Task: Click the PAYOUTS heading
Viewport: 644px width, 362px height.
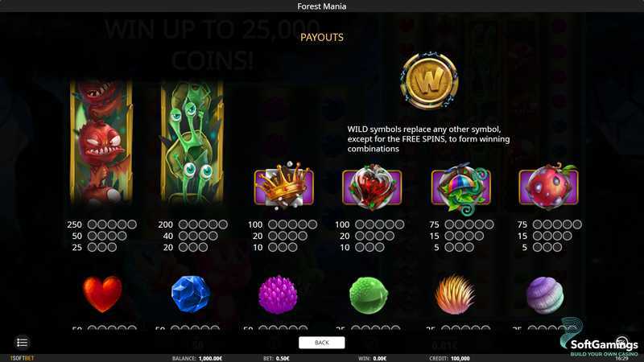Action: point(321,37)
